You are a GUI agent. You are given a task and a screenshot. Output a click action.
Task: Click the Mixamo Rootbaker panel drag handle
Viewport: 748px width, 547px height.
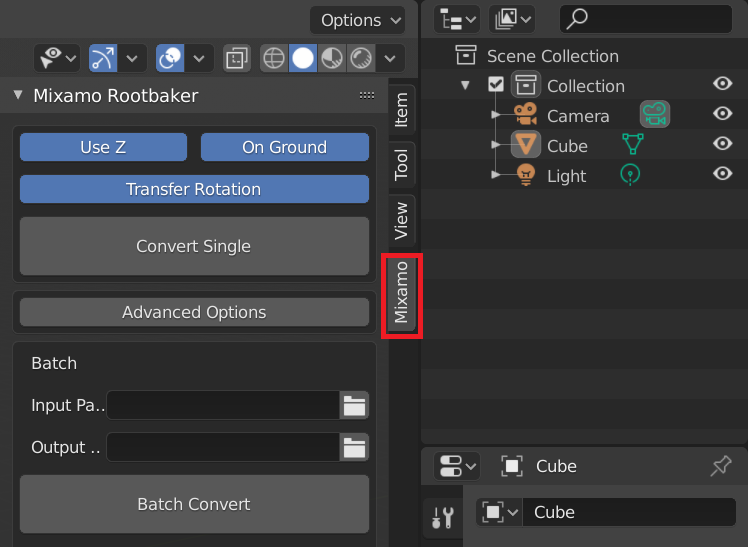pyautogui.click(x=367, y=95)
